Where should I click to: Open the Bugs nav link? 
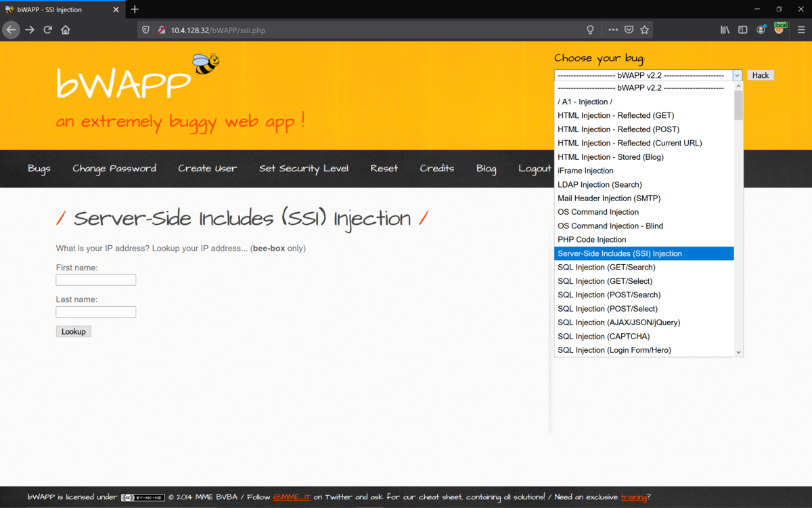tap(39, 169)
